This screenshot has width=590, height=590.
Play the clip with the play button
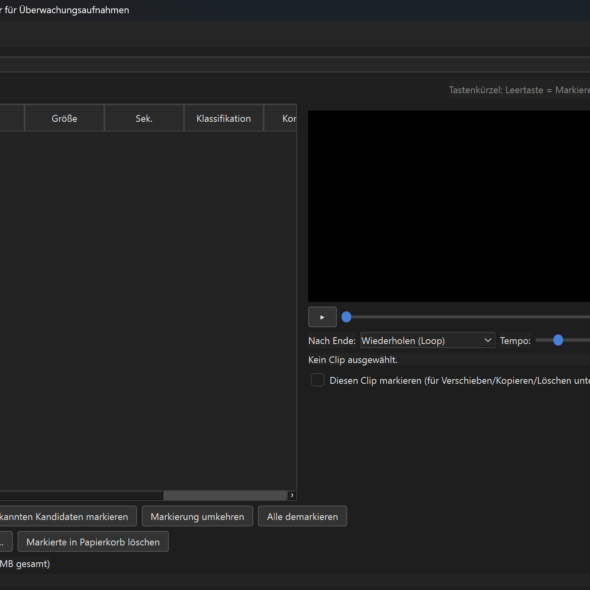pyautogui.click(x=322, y=317)
